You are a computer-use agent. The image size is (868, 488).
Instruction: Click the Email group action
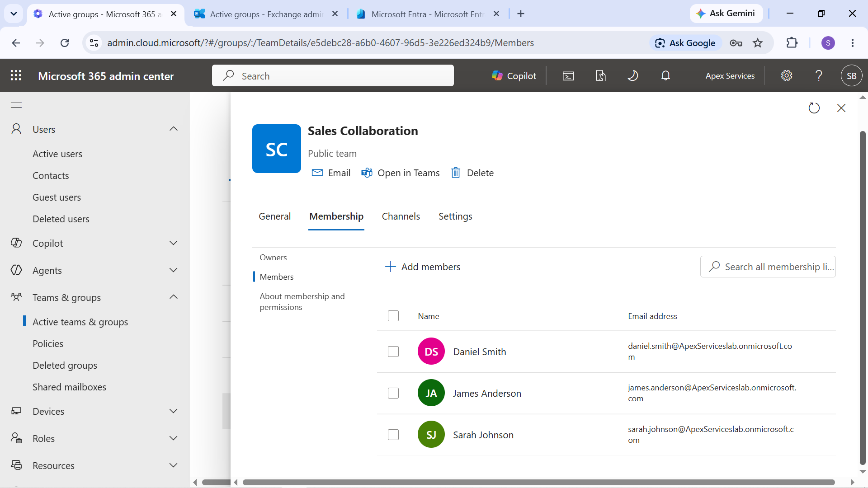tap(331, 173)
